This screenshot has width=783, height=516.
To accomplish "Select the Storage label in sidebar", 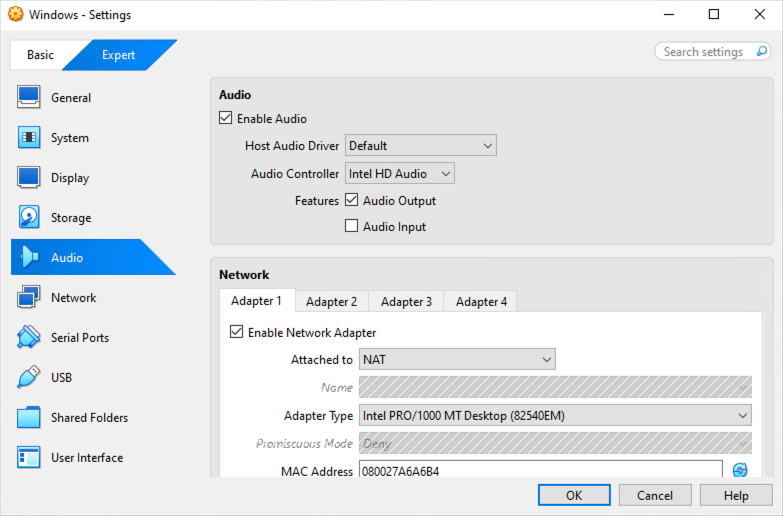I will coord(71,218).
